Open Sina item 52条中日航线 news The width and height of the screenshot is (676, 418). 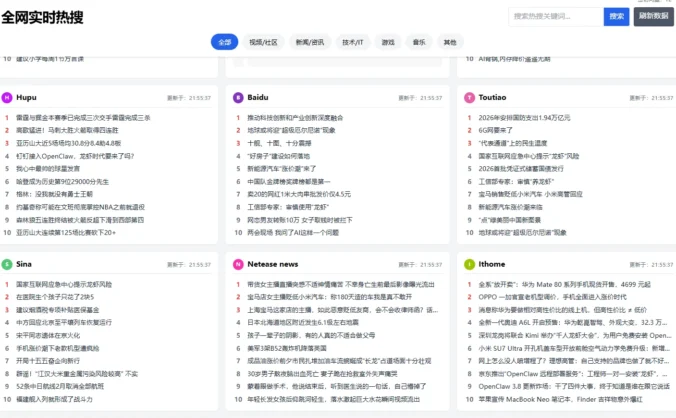coord(60,386)
